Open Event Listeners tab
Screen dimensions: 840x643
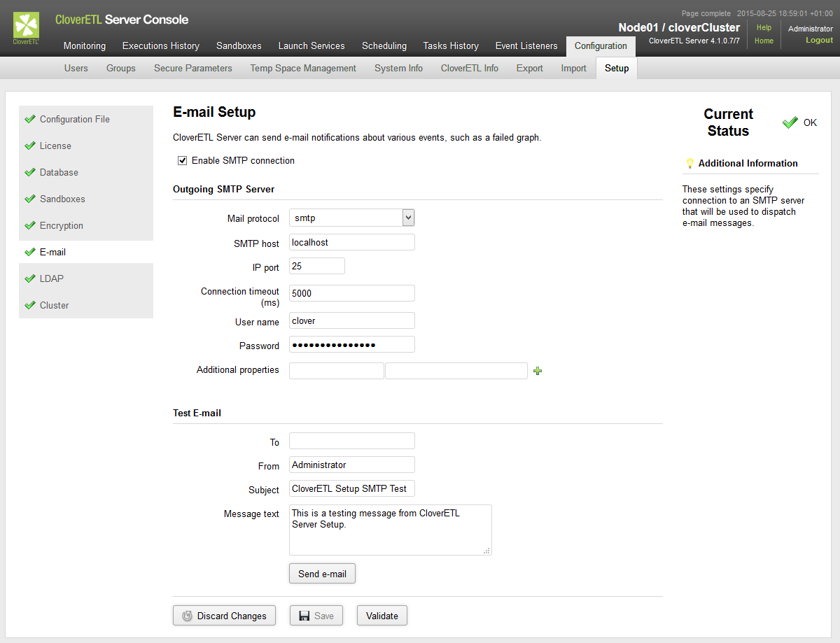pyautogui.click(x=526, y=46)
